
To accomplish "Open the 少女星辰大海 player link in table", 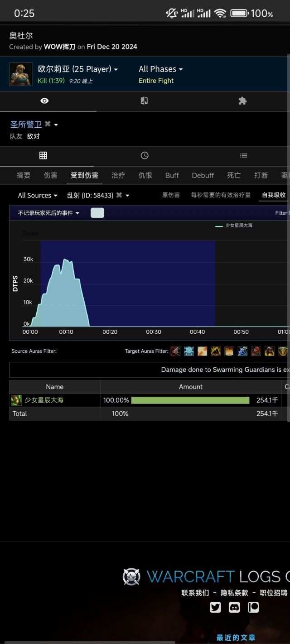I will coord(44,400).
